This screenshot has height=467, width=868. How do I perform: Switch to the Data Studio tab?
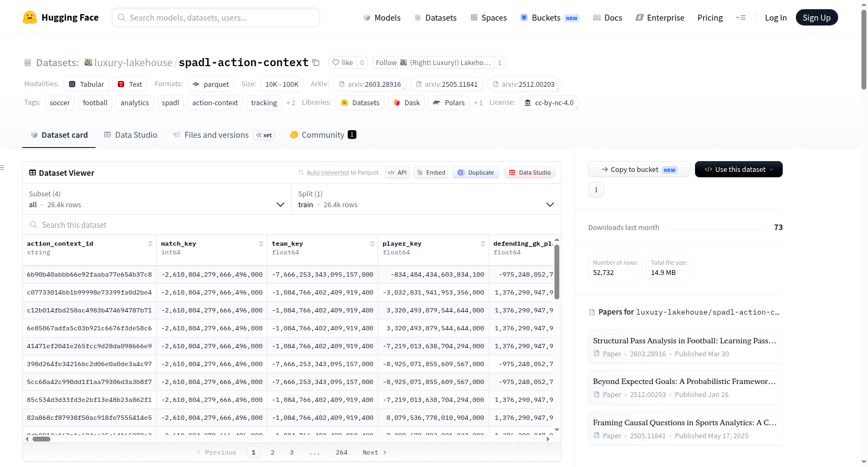[131, 135]
